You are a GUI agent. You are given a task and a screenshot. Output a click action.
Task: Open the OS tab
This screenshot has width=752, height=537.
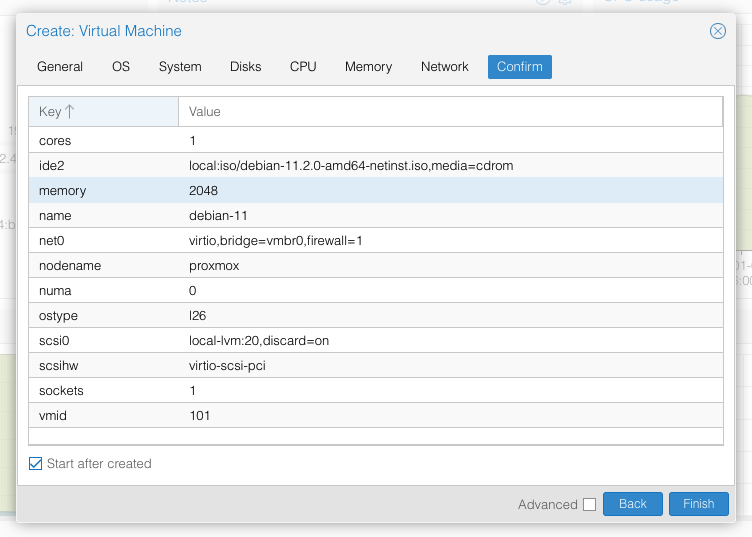(x=121, y=67)
